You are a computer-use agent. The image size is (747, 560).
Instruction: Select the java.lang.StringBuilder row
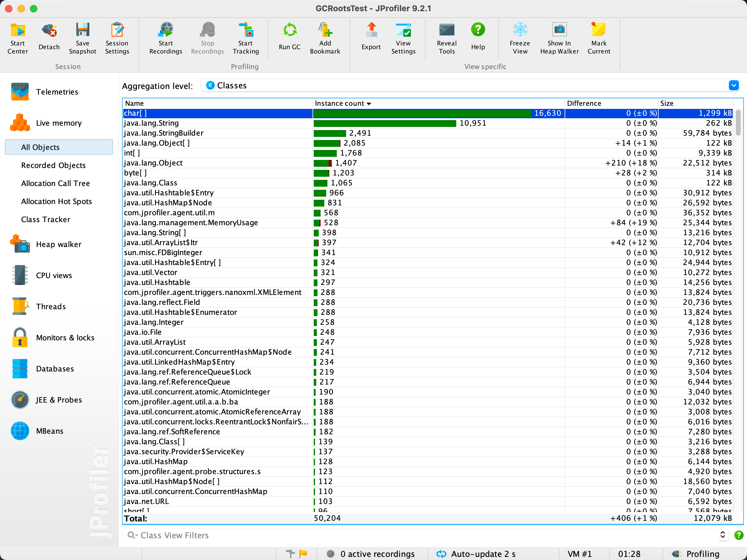point(428,133)
